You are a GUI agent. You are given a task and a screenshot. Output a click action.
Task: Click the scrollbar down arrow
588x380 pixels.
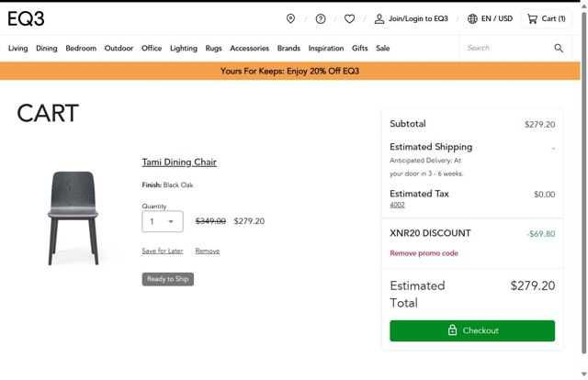click(584, 374)
